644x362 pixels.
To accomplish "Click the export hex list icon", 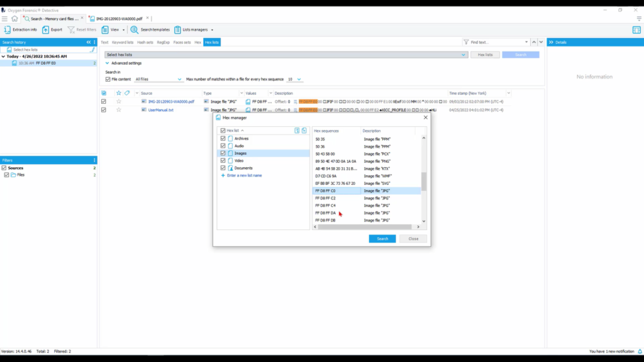I will click(x=304, y=131).
